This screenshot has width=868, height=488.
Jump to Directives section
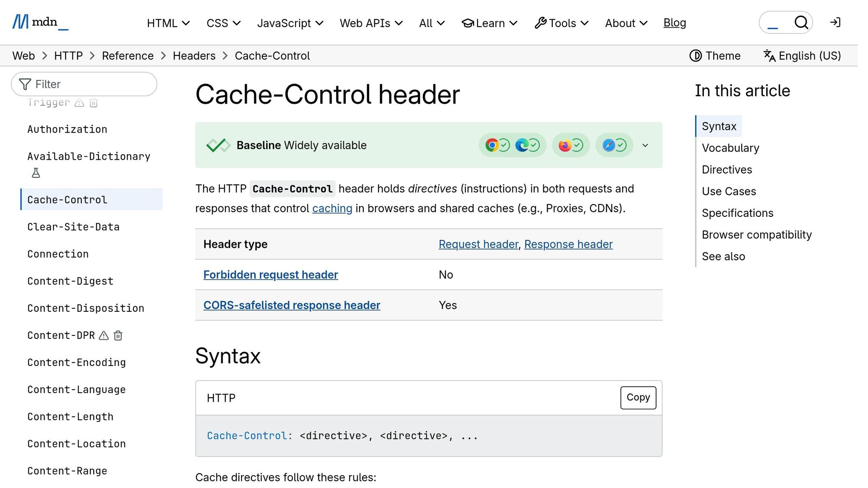(x=727, y=169)
